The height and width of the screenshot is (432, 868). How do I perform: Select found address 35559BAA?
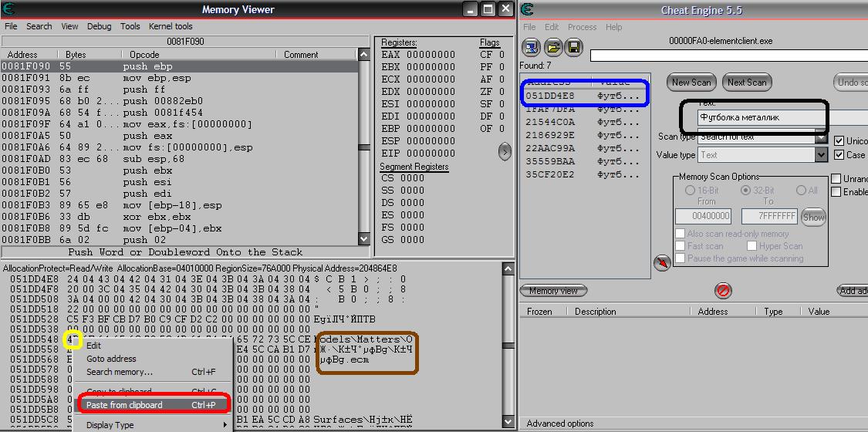pyautogui.click(x=584, y=161)
